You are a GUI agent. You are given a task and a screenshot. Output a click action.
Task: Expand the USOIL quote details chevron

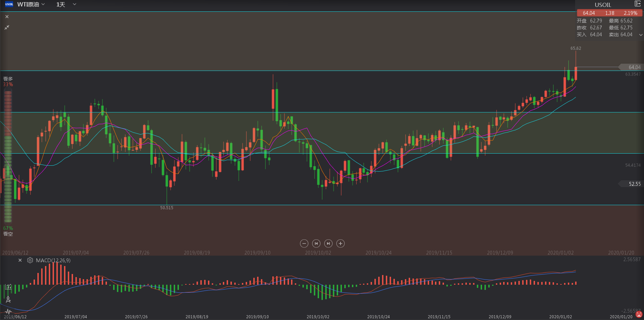641,35
